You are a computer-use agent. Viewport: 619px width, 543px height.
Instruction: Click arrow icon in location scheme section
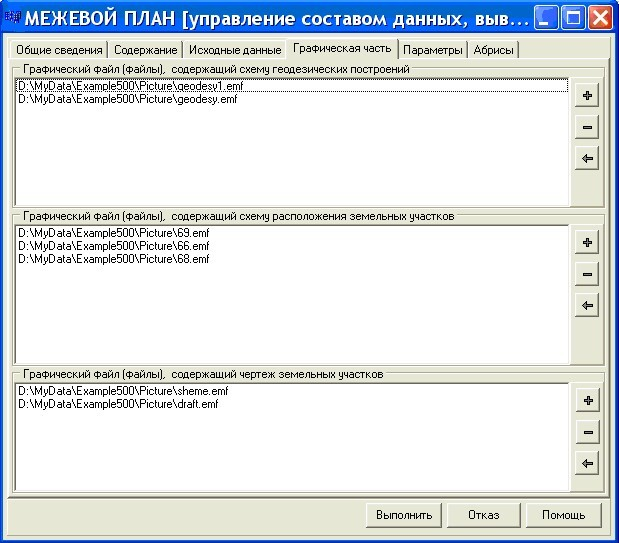[x=587, y=306]
